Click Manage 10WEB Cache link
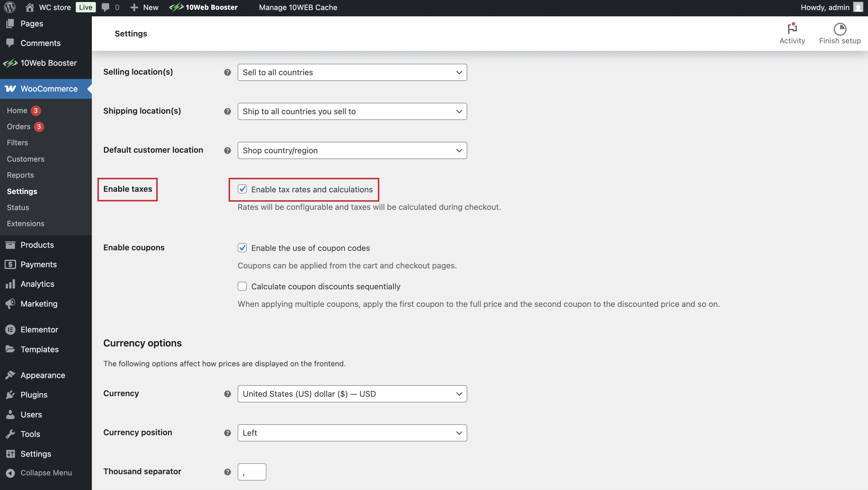868x490 pixels. (298, 7)
